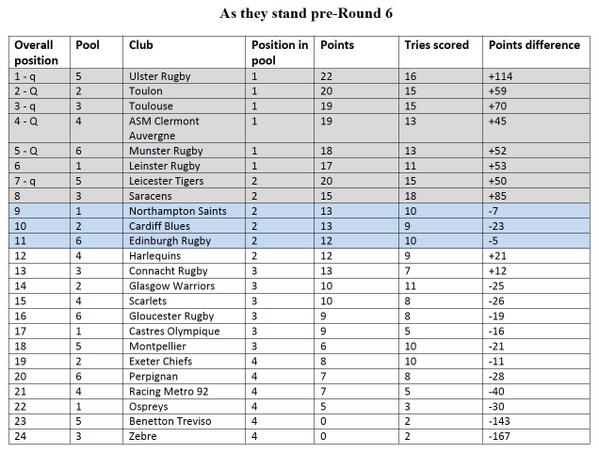Select the -167 points difference for Zebre
The width and height of the screenshot is (599, 454).
coord(499,436)
